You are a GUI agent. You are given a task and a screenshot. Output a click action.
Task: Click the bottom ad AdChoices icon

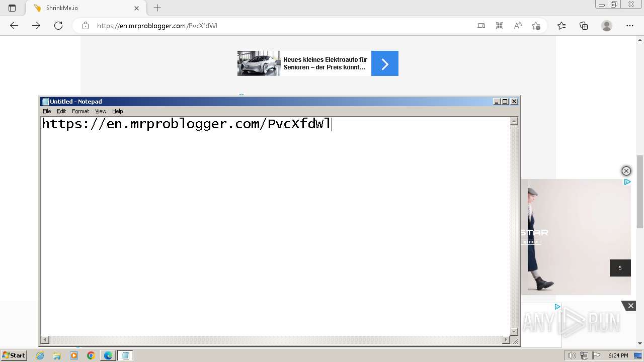557,307
